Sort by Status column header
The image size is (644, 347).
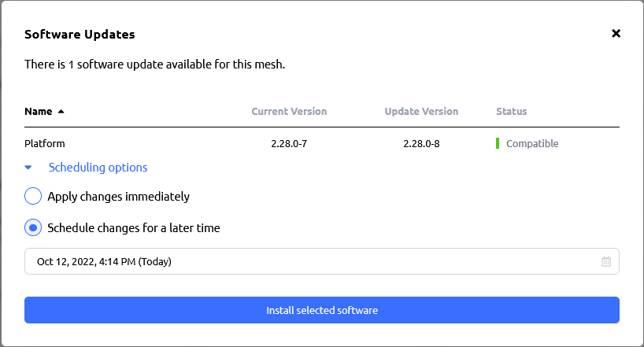click(x=511, y=111)
